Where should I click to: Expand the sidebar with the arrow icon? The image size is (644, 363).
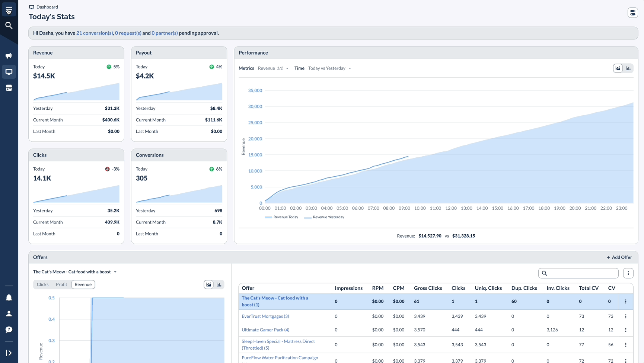tap(9, 353)
